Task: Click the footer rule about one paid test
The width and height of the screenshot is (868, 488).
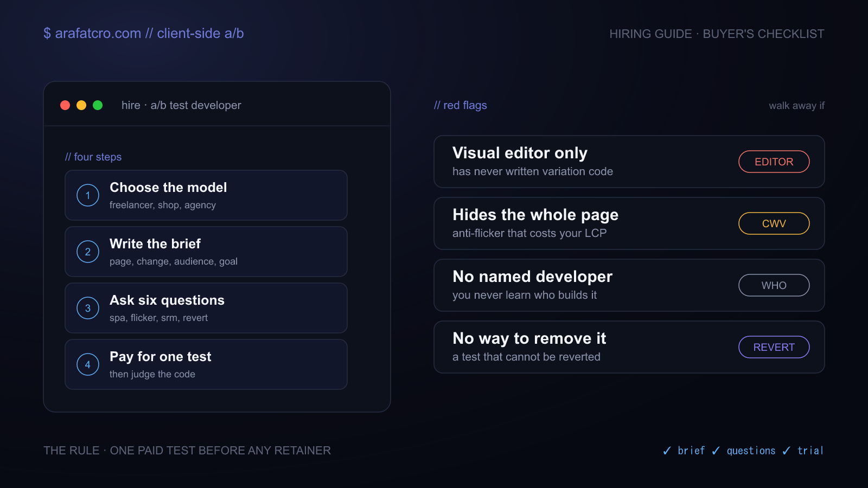Action: tap(187, 451)
